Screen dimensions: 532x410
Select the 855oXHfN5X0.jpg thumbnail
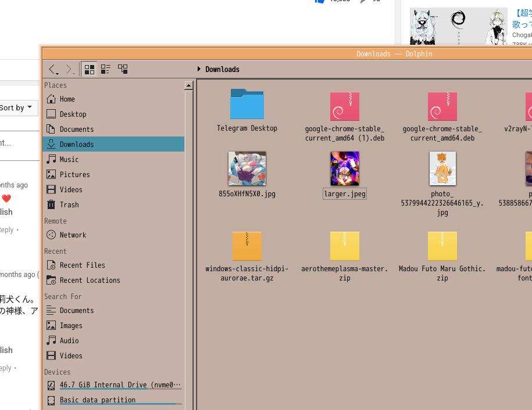[x=247, y=168]
